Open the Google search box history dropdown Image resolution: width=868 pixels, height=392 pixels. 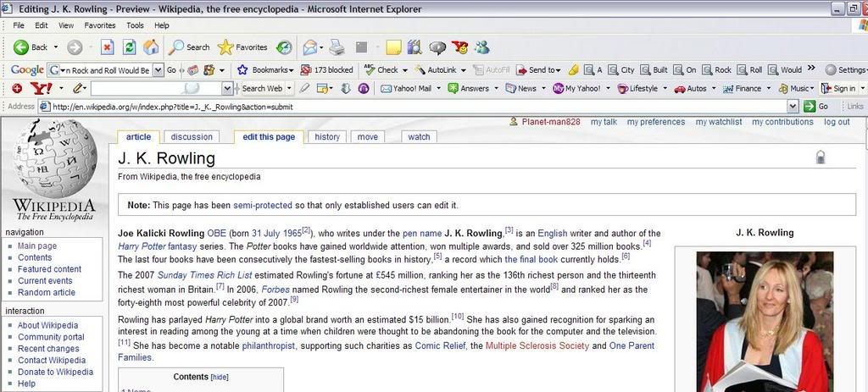pos(159,70)
